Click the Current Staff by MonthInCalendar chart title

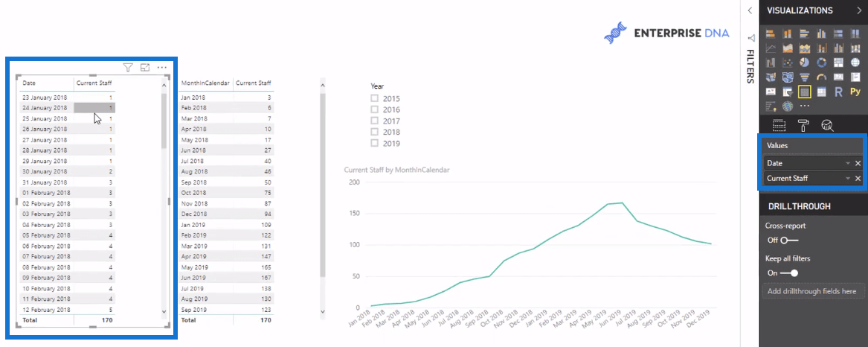(x=396, y=171)
